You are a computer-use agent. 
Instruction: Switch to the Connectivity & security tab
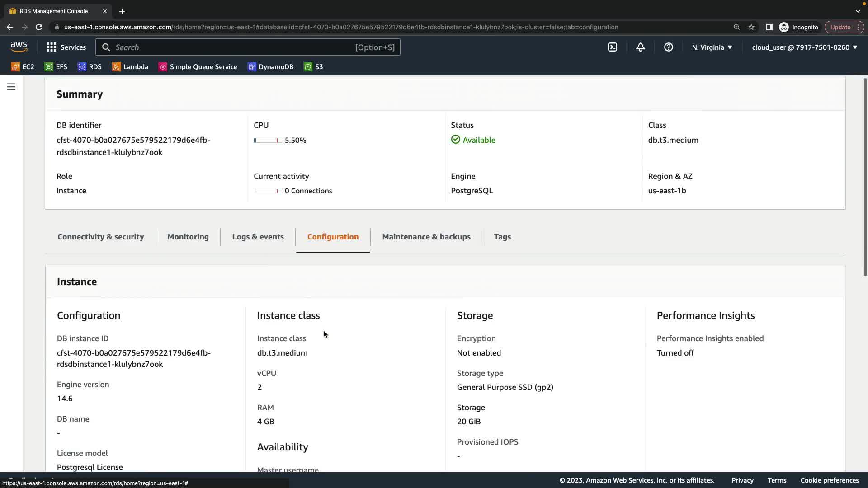coord(100,237)
